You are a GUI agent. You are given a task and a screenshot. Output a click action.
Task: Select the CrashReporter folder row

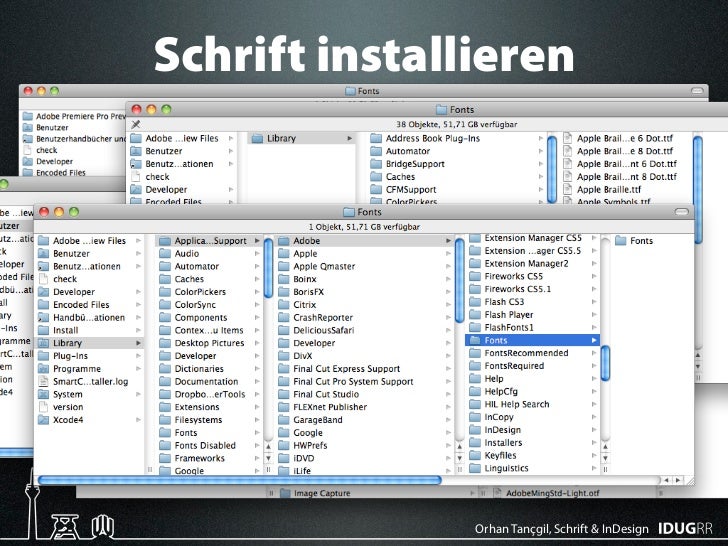click(364, 318)
